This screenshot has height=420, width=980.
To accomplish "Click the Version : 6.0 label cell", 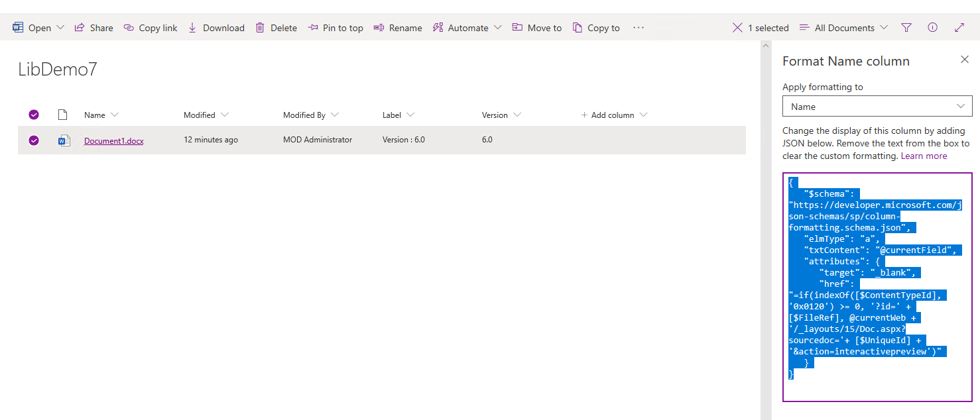I will tap(404, 140).
